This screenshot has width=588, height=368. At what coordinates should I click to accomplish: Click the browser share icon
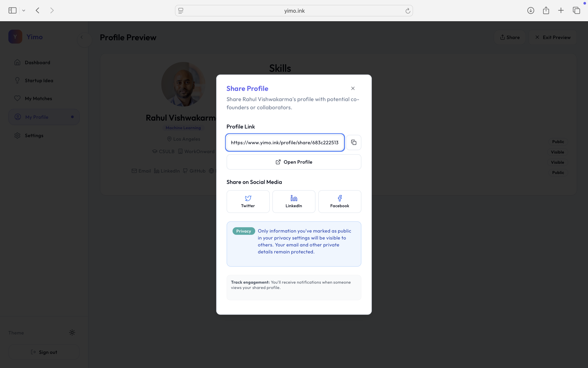(x=546, y=10)
